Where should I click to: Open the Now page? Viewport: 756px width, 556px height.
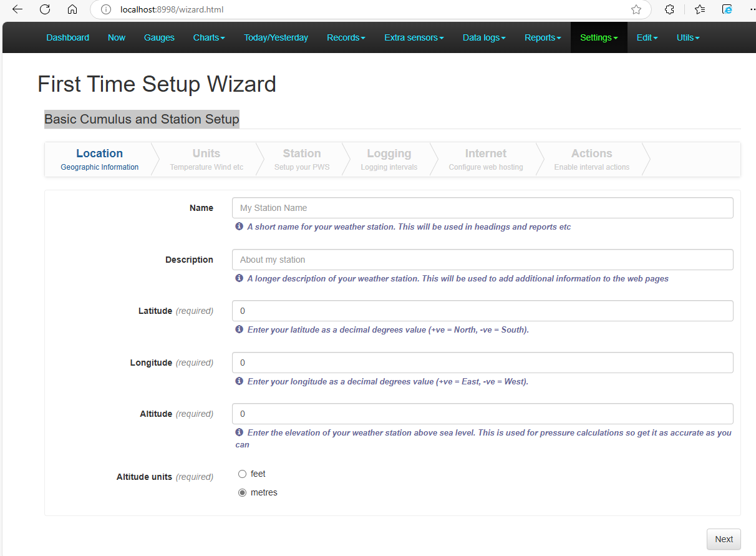tap(117, 37)
